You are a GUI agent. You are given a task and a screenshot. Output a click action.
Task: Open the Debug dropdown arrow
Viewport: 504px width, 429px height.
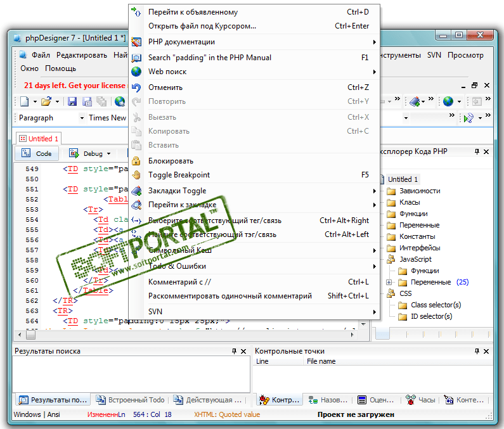108,153
